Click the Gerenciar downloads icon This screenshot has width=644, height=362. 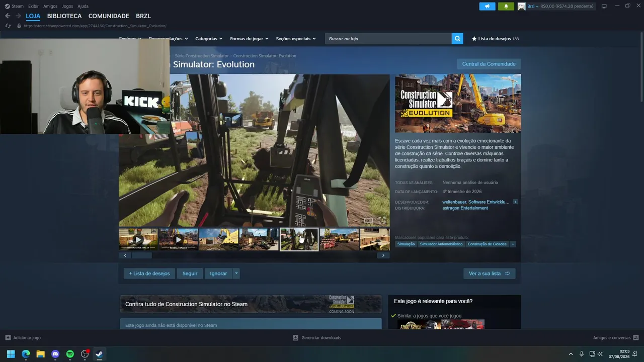[295, 338]
